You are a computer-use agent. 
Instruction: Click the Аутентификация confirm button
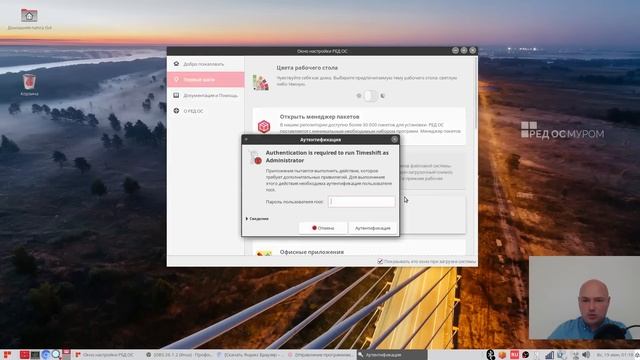click(x=373, y=228)
